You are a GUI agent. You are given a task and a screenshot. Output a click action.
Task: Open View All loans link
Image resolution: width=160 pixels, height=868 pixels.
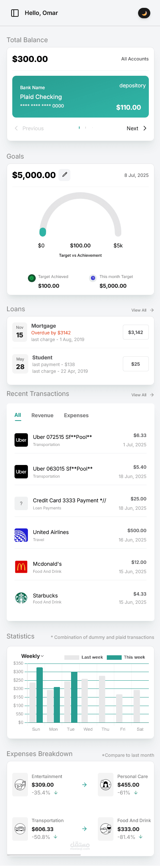pos(143,310)
